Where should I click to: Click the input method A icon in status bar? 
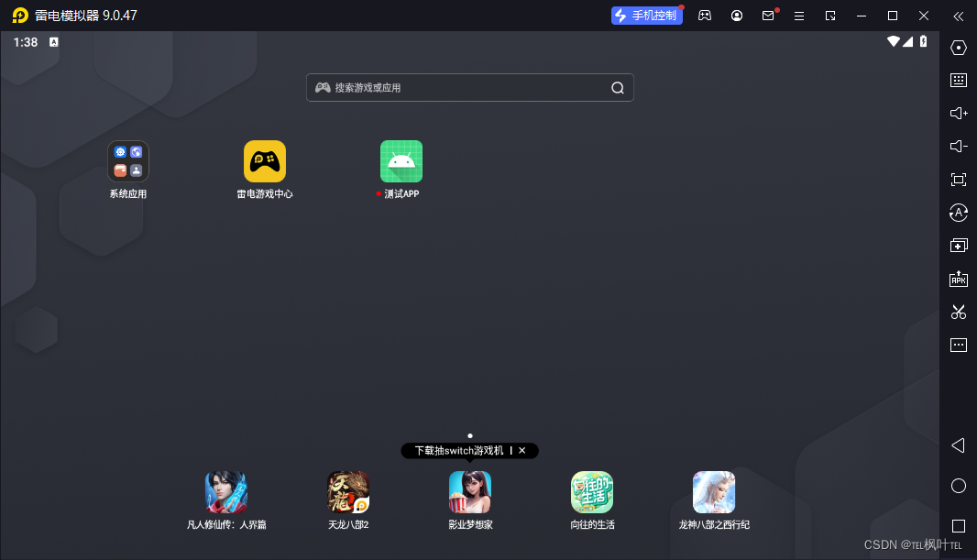click(53, 42)
